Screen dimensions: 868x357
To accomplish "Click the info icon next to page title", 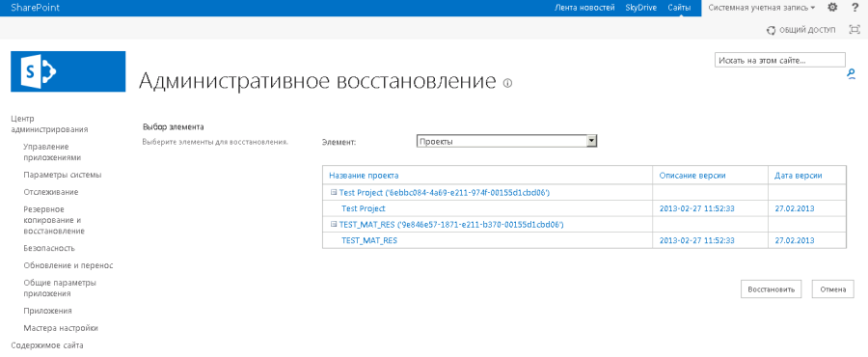I will click(507, 83).
